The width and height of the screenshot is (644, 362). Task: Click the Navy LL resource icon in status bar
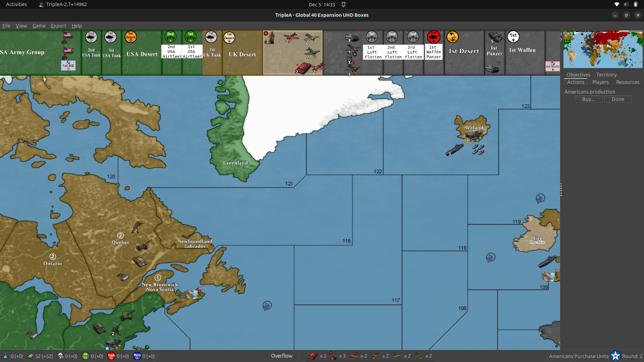(137, 356)
